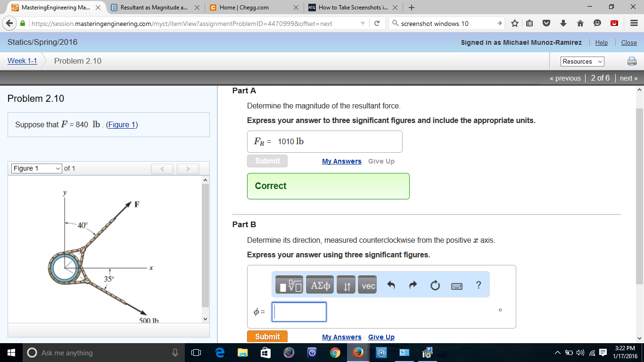Show Firefox bookmarks list
The width and height of the screenshot is (644, 362).
point(529,24)
